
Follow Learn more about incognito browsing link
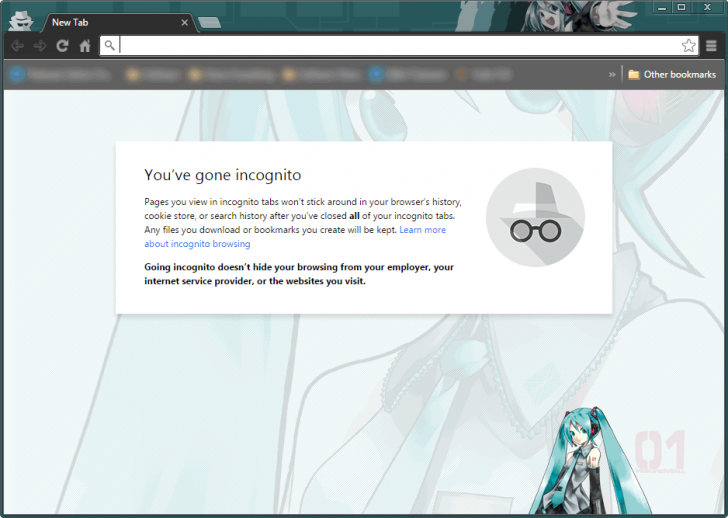click(295, 237)
